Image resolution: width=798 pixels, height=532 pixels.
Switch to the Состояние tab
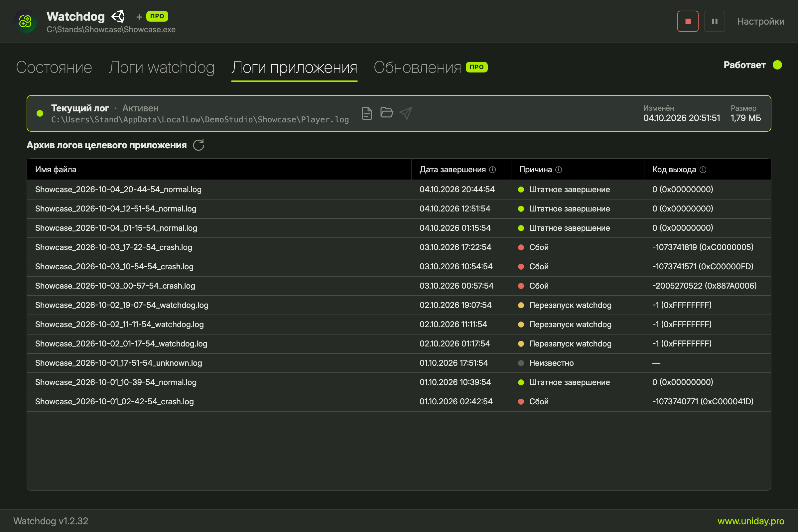[x=54, y=67]
